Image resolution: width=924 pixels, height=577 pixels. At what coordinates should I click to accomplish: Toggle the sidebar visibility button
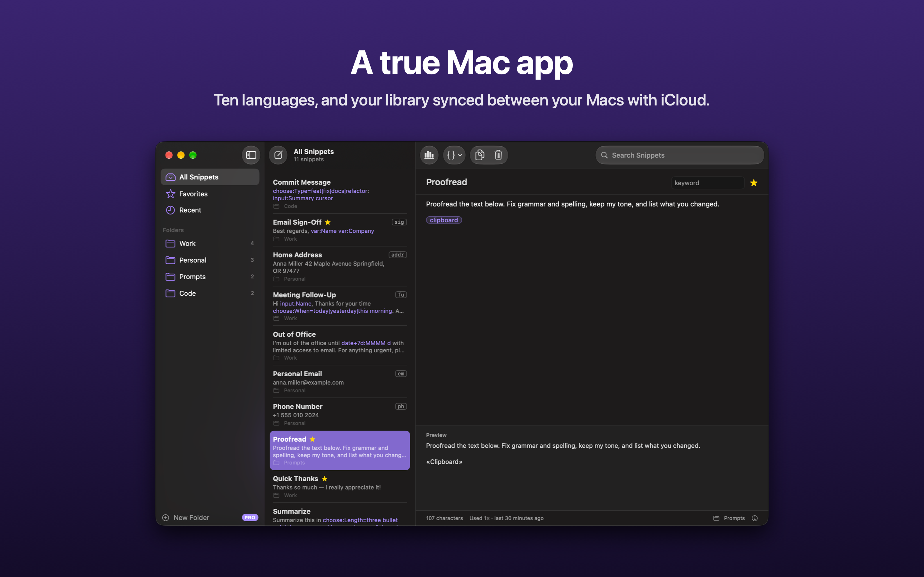coord(251,155)
